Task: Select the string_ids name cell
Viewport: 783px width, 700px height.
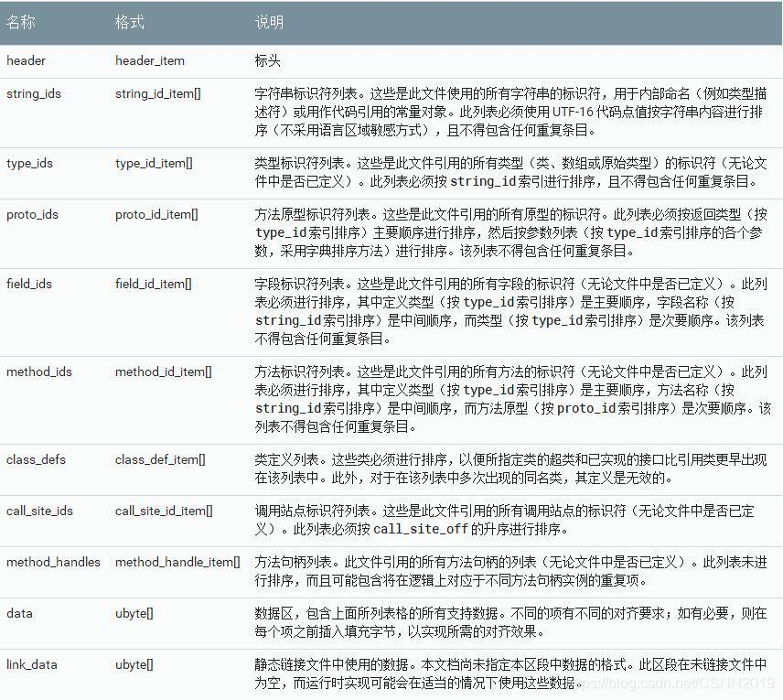Action: (34, 93)
